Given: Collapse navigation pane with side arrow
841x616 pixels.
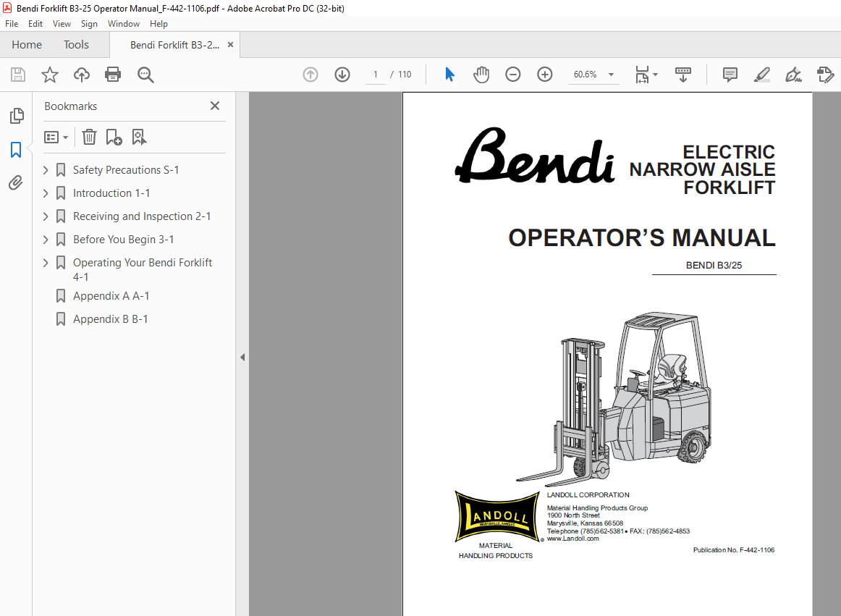Looking at the screenshot, I should (x=242, y=357).
